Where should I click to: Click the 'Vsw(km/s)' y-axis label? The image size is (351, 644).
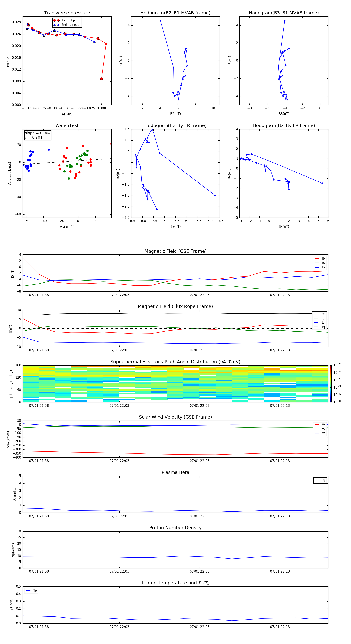click(8, 439)
